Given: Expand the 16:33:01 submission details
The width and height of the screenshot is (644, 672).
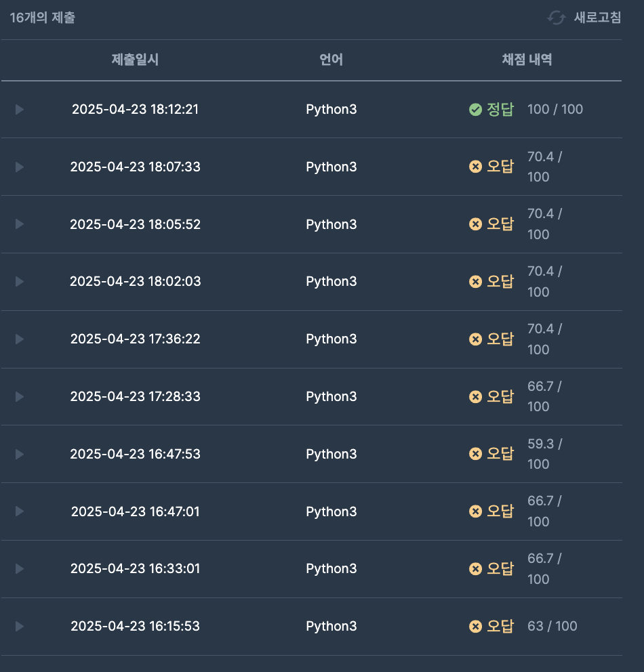Looking at the screenshot, I should [x=19, y=569].
